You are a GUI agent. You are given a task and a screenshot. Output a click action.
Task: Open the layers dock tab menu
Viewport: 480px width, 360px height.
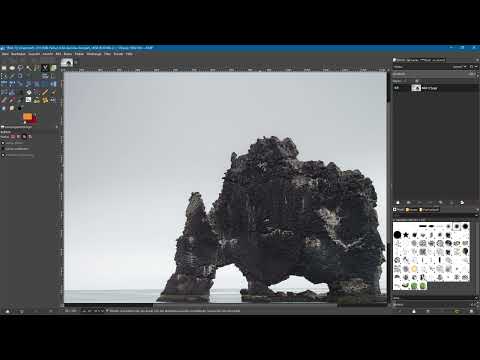[x=477, y=60]
